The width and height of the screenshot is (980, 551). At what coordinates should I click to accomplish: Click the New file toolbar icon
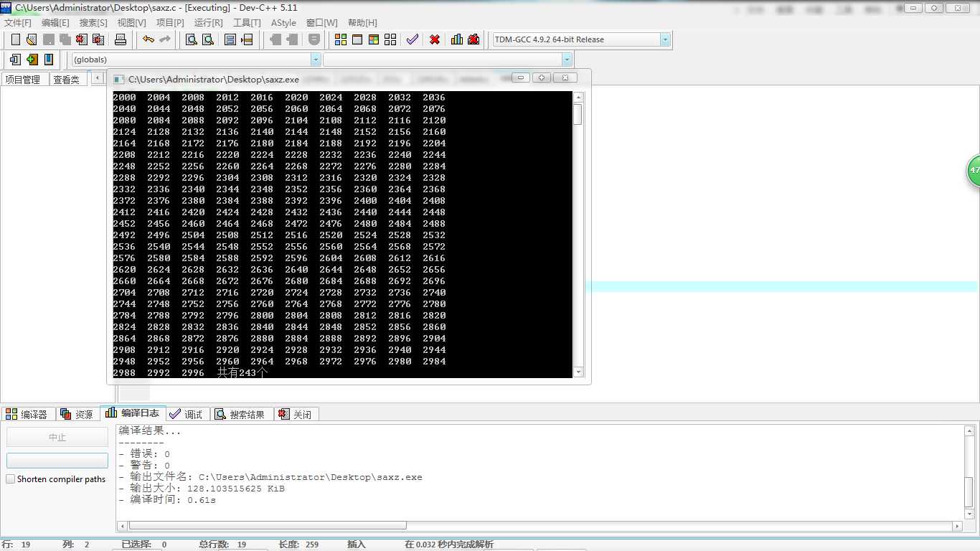point(15,39)
